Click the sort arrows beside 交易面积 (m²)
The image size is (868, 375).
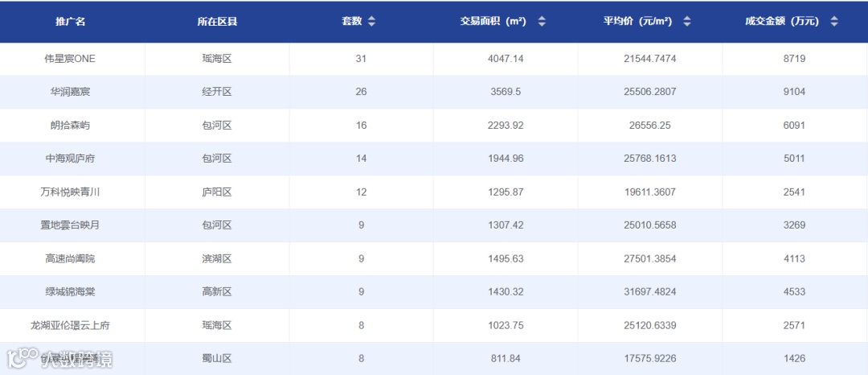[x=542, y=22]
